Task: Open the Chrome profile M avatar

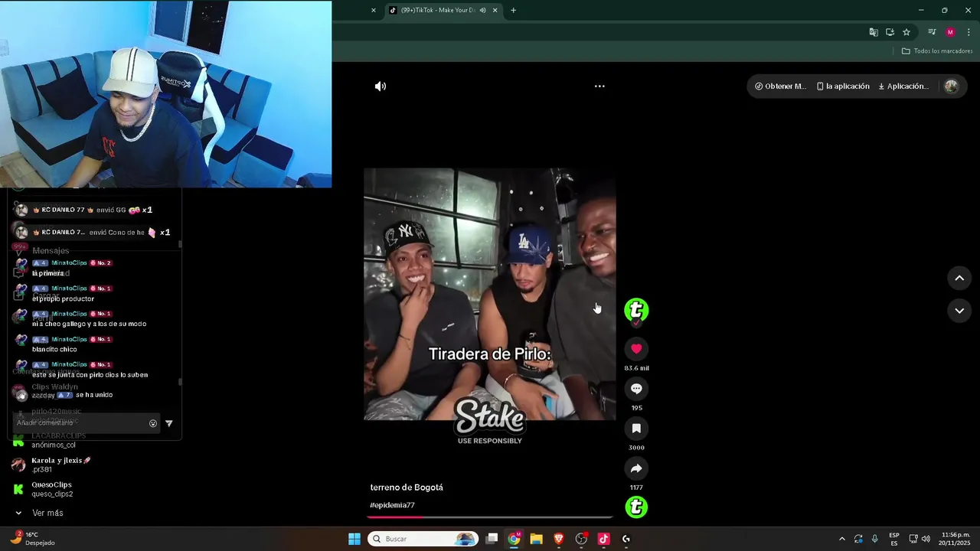Action: tap(950, 32)
